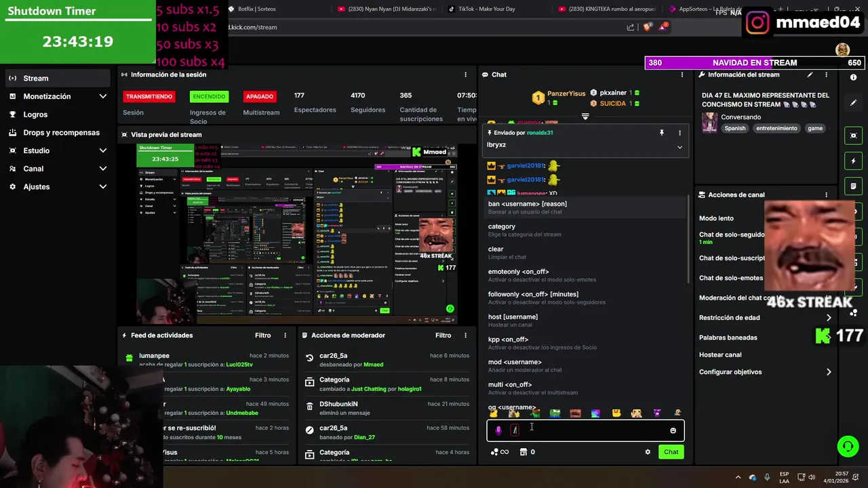868x488 pixels.
Task: Open options menu of Información del stream
Action: pos(827,75)
